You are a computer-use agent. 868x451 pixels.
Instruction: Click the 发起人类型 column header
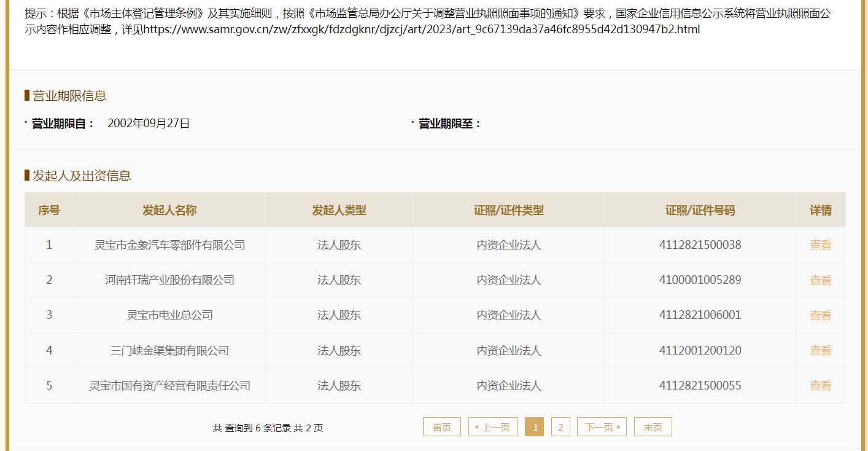pyautogui.click(x=339, y=210)
